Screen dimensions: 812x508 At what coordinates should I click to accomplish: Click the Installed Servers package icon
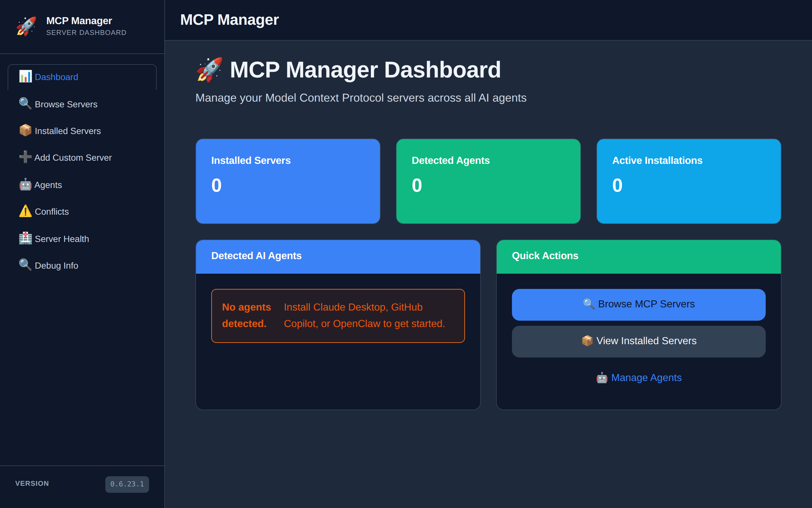coord(25,130)
